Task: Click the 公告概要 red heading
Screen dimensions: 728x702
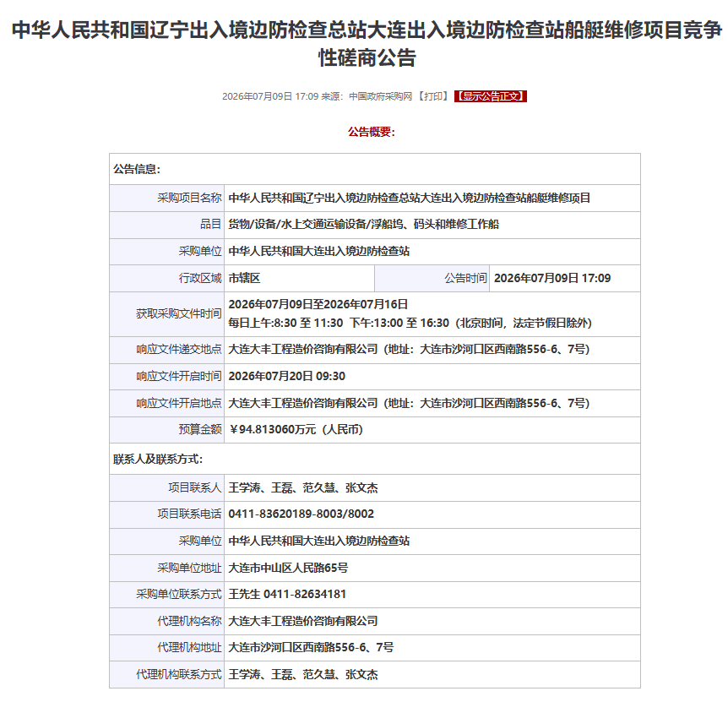Action: 372,132
